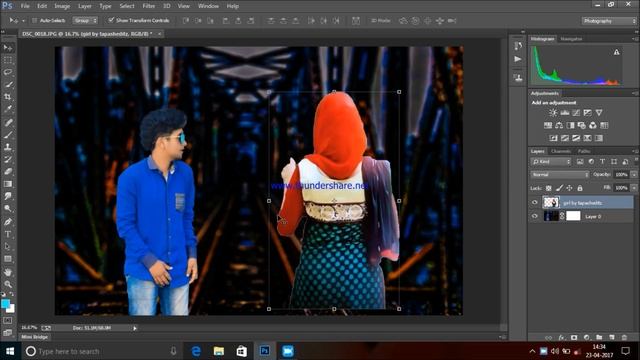
Task: Add a Color Balance adjustment
Action: (x=559, y=125)
